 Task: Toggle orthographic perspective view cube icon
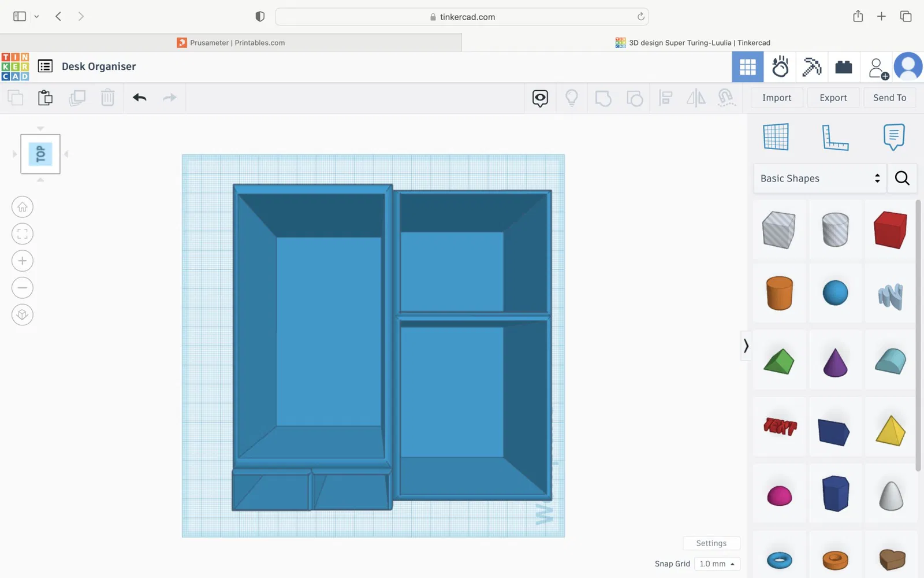pos(23,314)
